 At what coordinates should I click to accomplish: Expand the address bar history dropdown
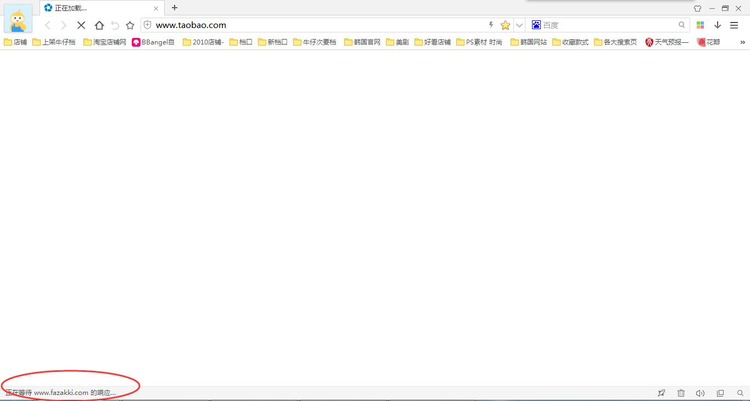519,25
